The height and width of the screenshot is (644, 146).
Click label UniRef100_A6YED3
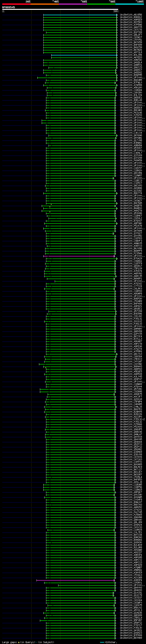tap(131, 58)
